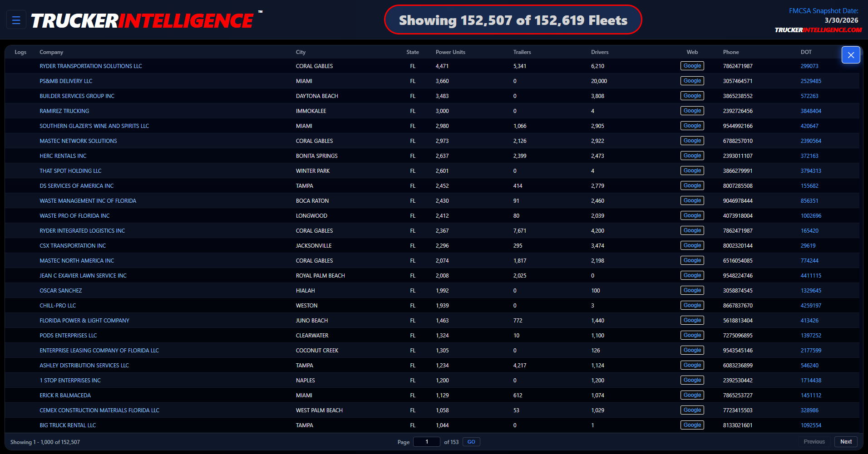Open DOT record 299073 for Ryder

[809, 66]
